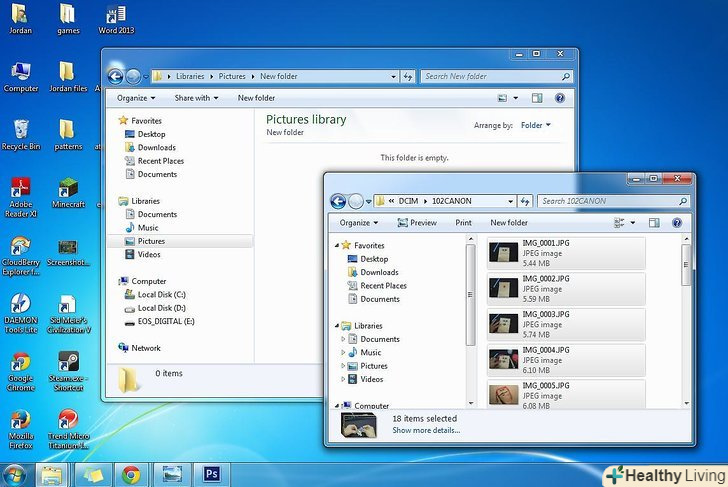Click the Mozilla Firefox desktop icon
The height and width of the screenshot is (487, 728).
20,420
